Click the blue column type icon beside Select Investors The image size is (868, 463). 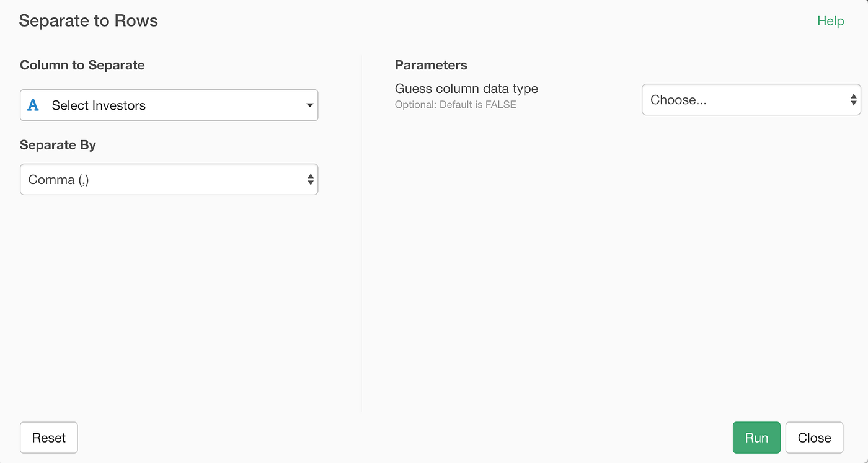click(x=32, y=105)
